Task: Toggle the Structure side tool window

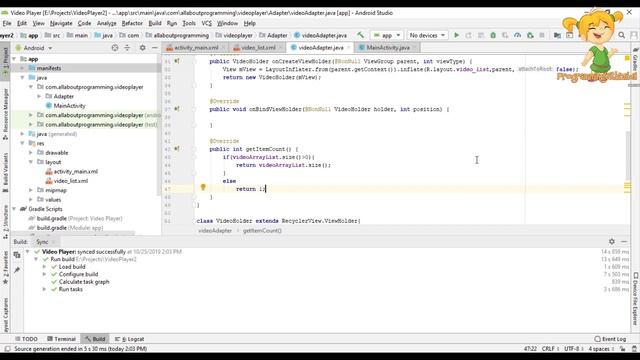Action: point(5,222)
